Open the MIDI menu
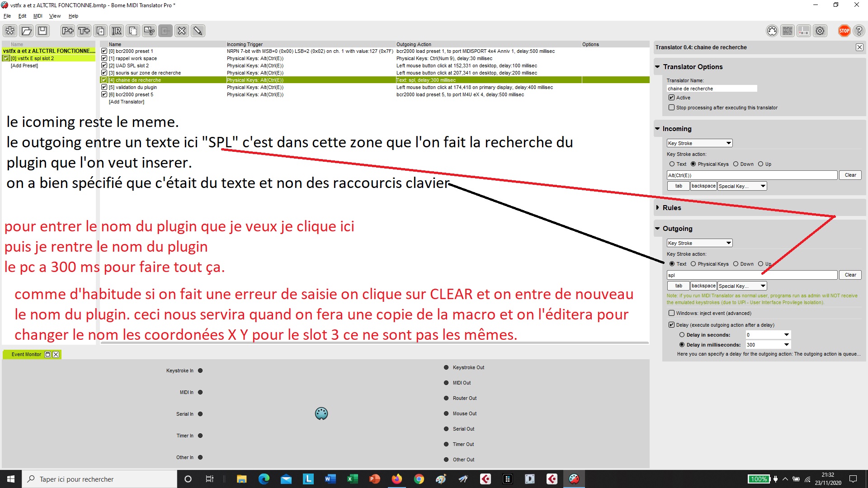The width and height of the screenshot is (868, 488). tap(38, 16)
